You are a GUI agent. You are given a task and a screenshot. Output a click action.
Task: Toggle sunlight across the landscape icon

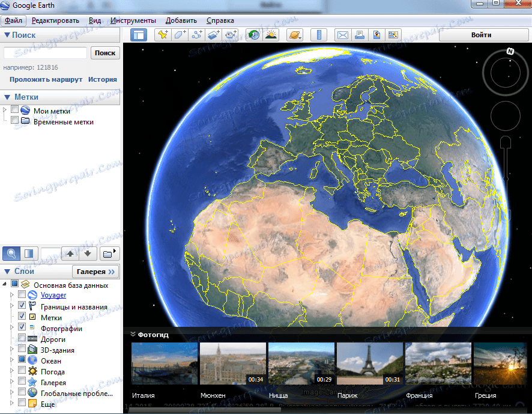[x=271, y=35]
